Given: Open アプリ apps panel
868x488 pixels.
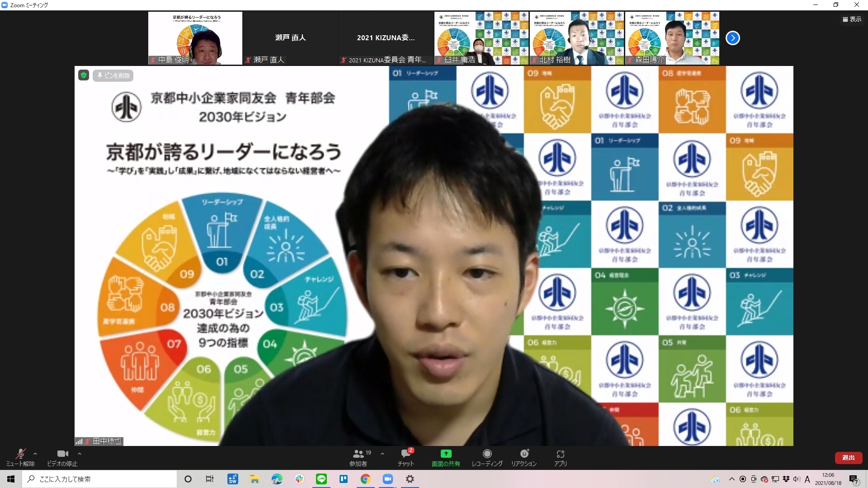Looking at the screenshot, I should pyautogui.click(x=561, y=457).
